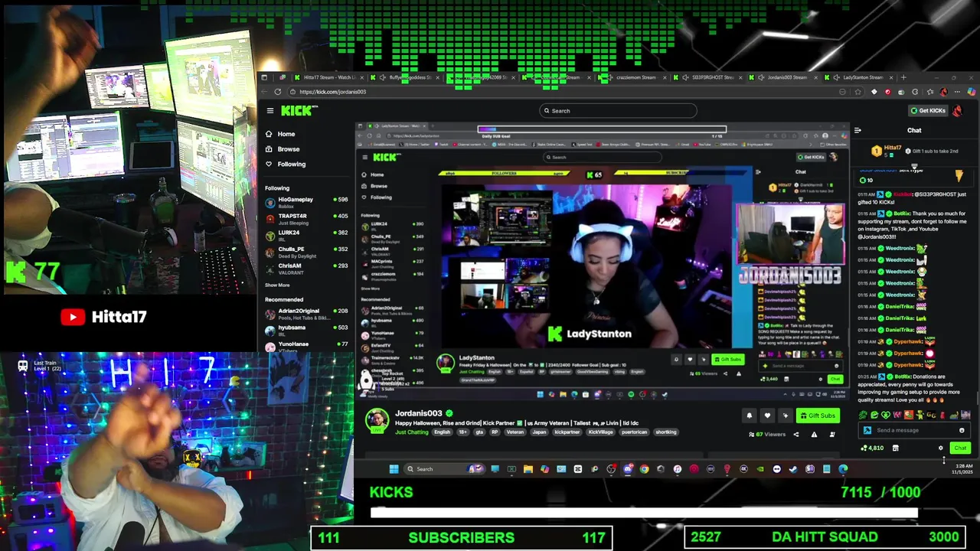Open the Kick sidebar hamburger menu
Screen dimensions: 980x551
pos(269,111)
